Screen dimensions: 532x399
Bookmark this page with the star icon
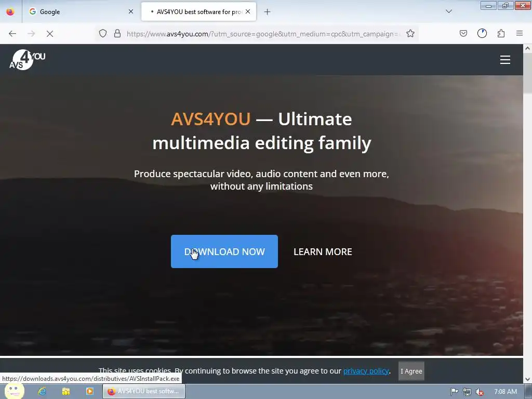[410, 33]
